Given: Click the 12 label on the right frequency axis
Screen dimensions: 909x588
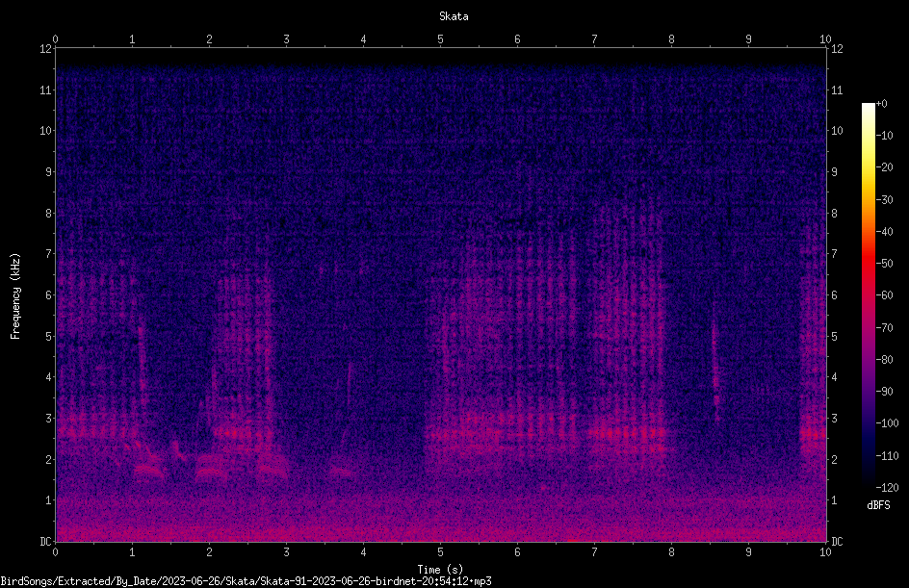Looking at the screenshot, I should click(837, 49).
